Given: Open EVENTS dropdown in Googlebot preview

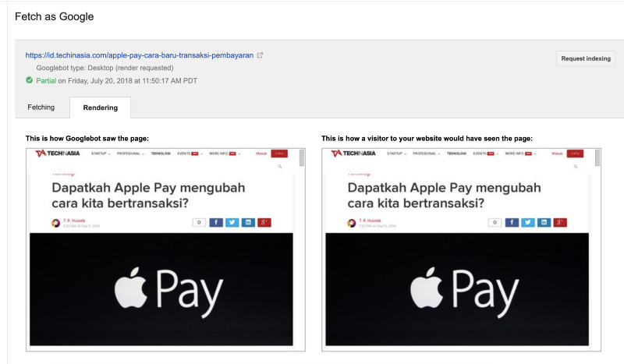Looking at the screenshot, I should click(x=190, y=154).
